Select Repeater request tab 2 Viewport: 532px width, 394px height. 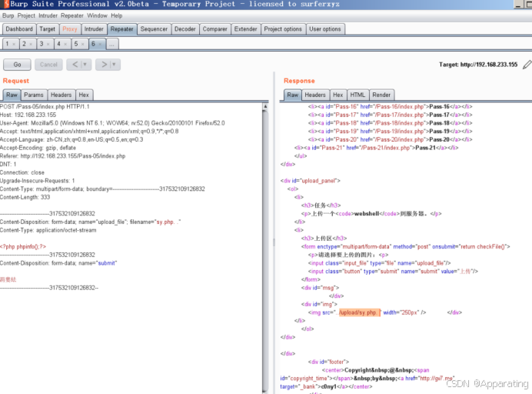point(24,44)
